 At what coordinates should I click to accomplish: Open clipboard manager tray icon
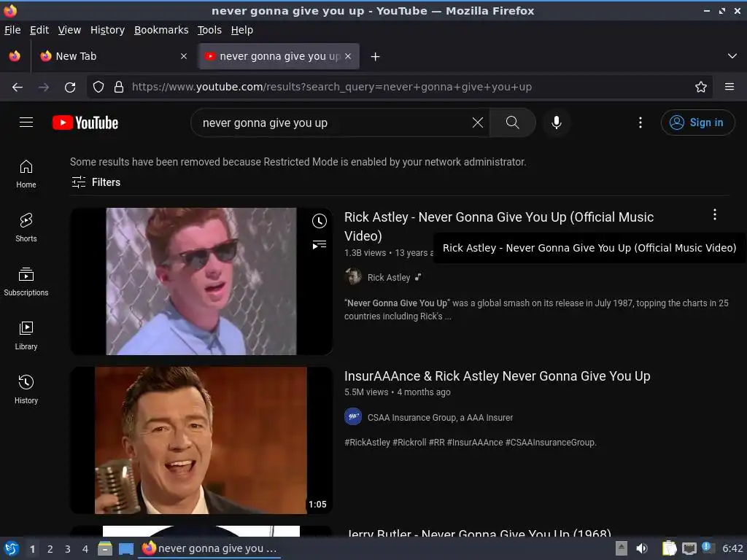[x=670, y=548]
